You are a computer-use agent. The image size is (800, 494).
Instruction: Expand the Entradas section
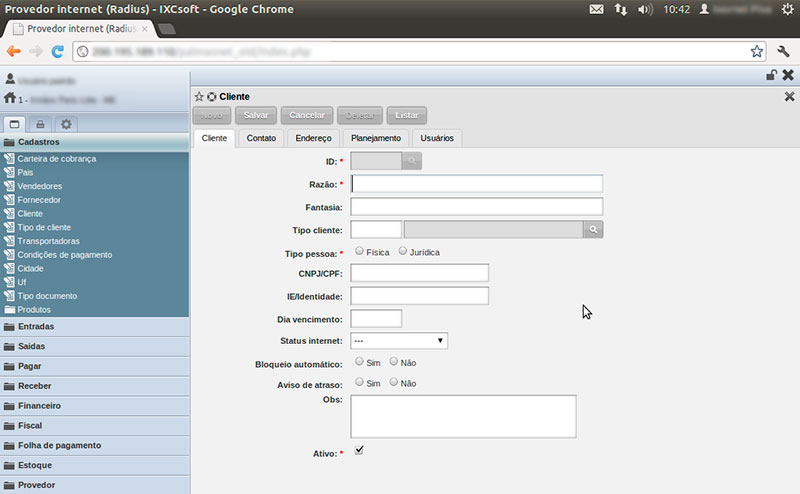[x=94, y=326]
